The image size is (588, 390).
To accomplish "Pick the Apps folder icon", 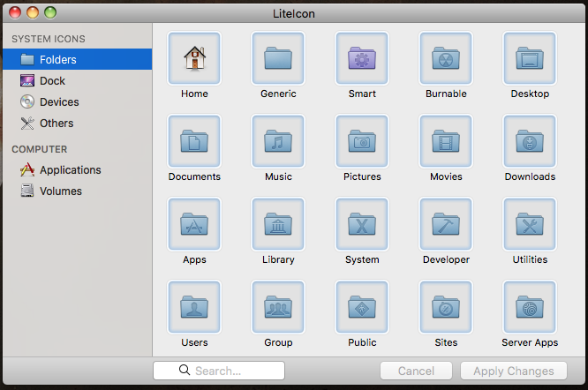I will [x=194, y=224].
